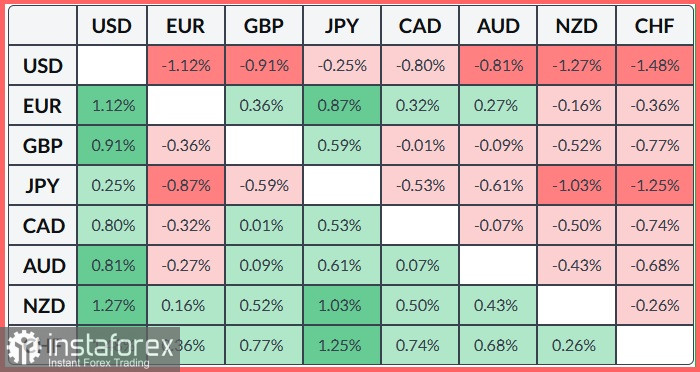The height and width of the screenshot is (372, 700).
Task: Click the bottom-row 1.25% JPY cell
Action: [342, 346]
